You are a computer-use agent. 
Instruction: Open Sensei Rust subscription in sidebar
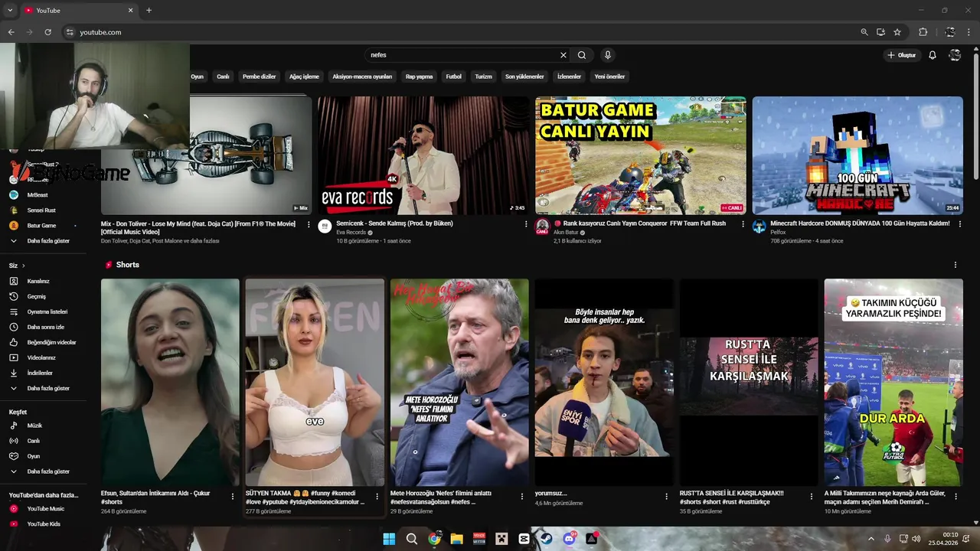click(x=43, y=210)
